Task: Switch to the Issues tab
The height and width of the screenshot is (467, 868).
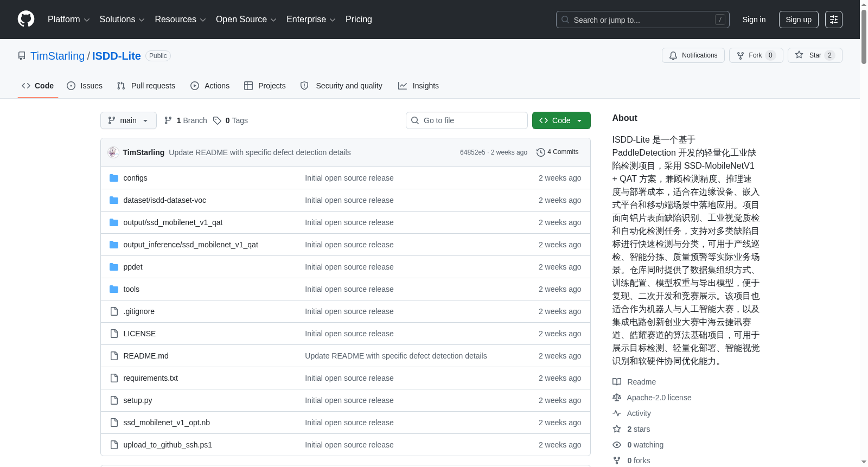Action: coord(85,86)
